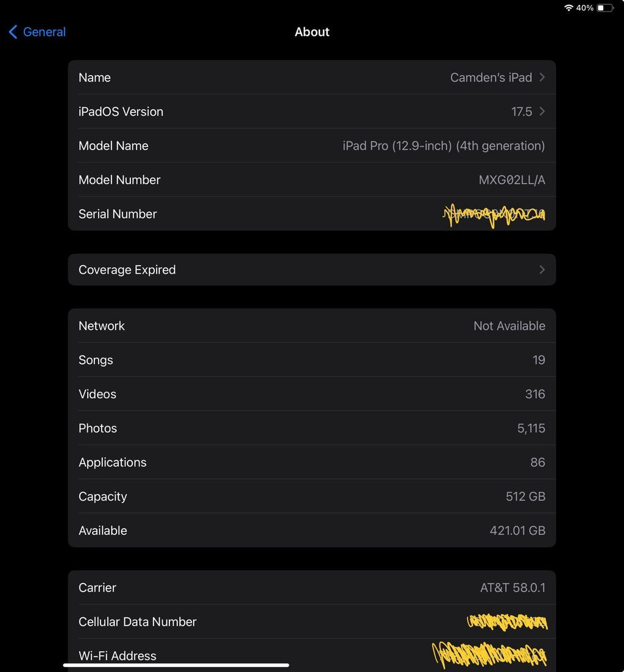Tap the Serial Number row

pyautogui.click(x=312, y=214)
